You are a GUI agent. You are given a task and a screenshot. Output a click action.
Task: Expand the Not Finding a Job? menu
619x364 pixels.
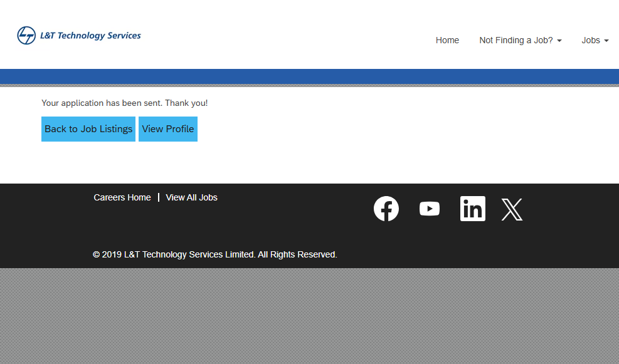click(x=516, y=40)
